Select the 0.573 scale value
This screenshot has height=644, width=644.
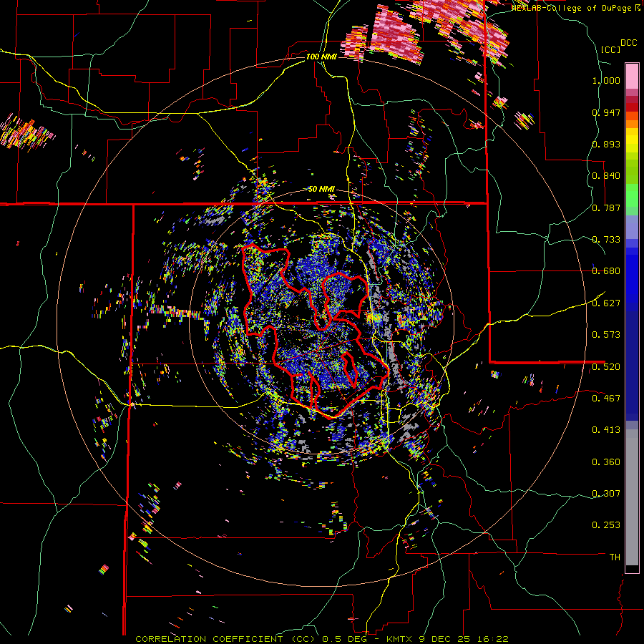pos(606,335)
